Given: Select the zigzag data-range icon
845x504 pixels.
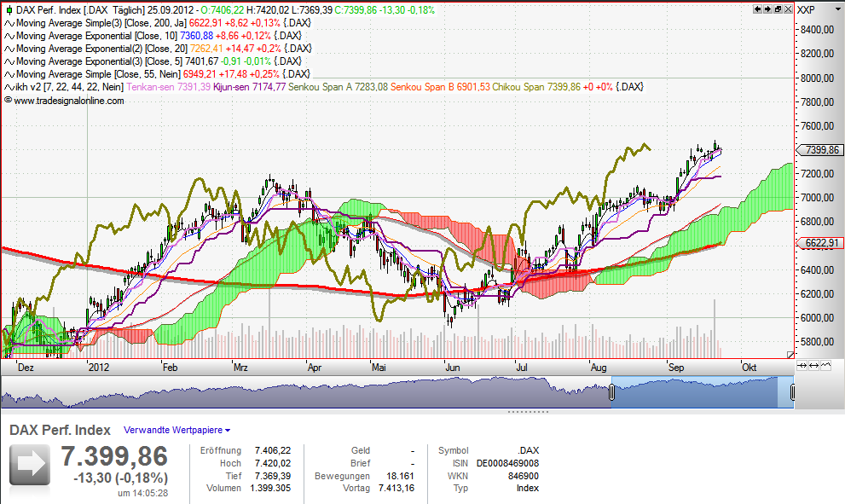Looking at the screenshot, I should (x=825, y=365).
